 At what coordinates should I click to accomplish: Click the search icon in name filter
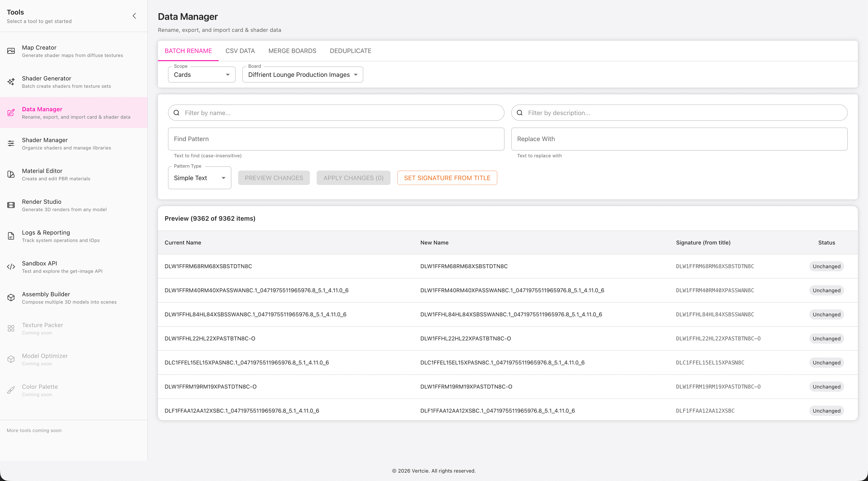point(176,113)
